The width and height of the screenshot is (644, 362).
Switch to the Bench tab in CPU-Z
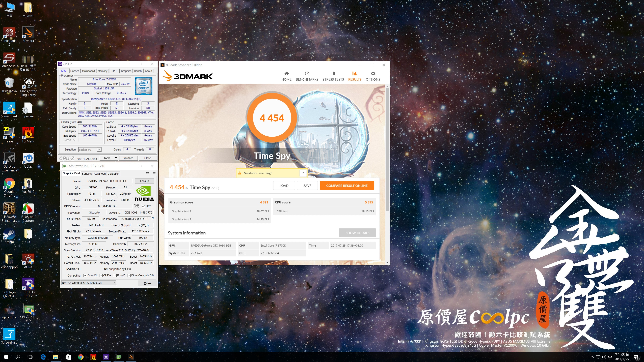point(138,71)
